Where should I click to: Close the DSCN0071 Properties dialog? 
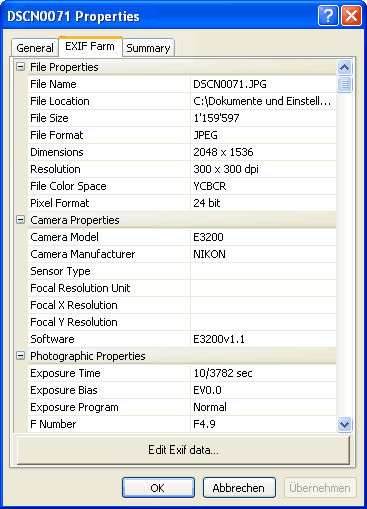(351, 15)
